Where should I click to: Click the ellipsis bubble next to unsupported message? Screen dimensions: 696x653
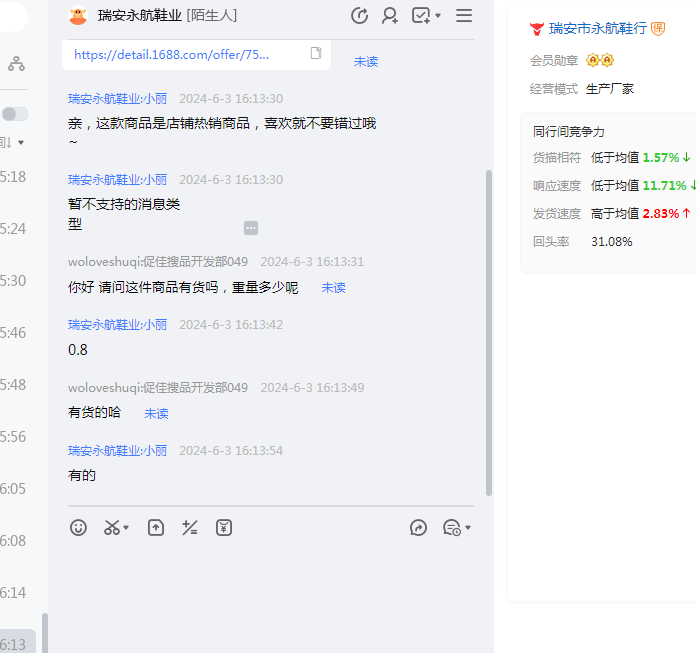[251, 228]
